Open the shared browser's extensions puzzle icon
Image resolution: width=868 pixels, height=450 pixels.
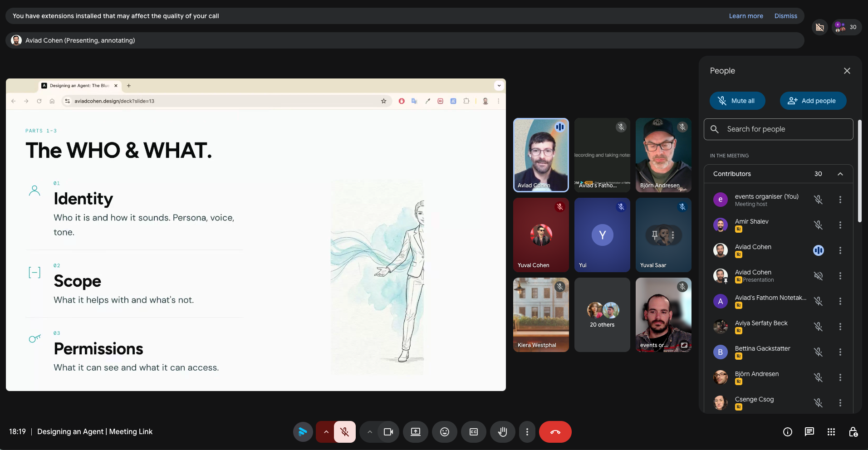[x=466, y=101]
